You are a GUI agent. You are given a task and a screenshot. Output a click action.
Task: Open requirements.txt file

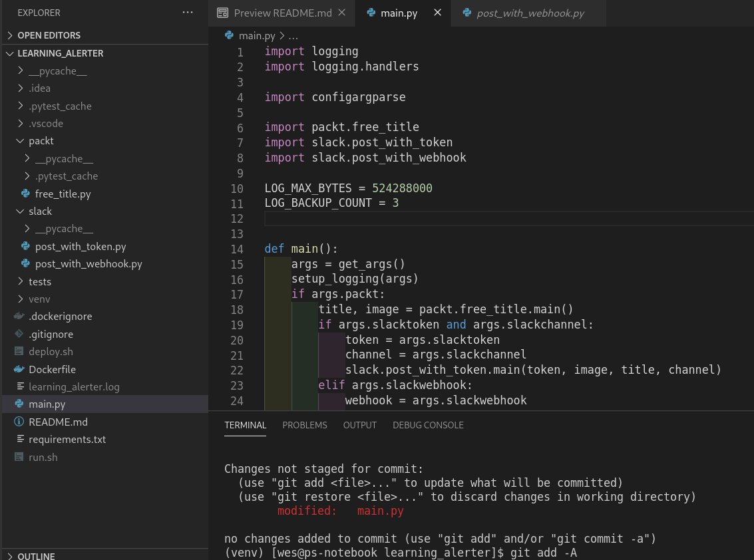(67, 439)
